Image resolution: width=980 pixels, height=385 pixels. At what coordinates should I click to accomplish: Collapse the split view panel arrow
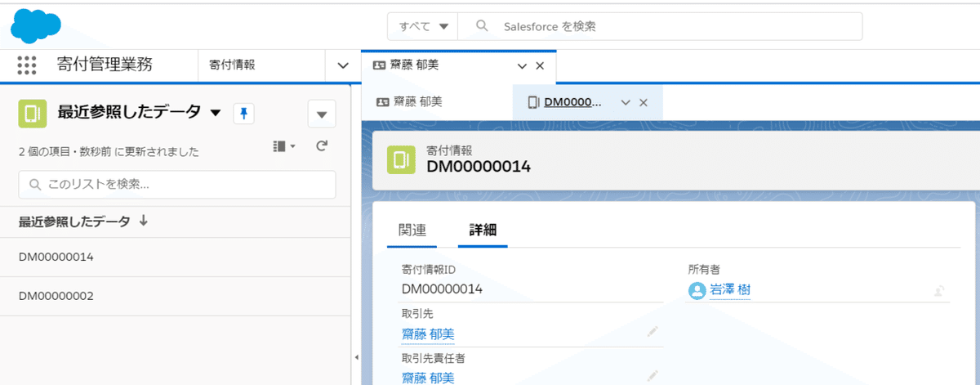click(355, 358)
